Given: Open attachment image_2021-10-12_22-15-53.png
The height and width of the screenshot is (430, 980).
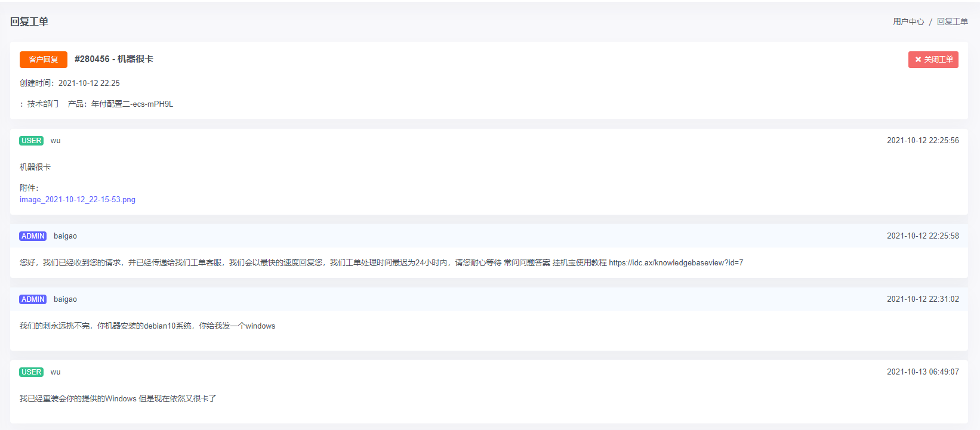Looking at the screenshot, I should [x=78, y=200].
